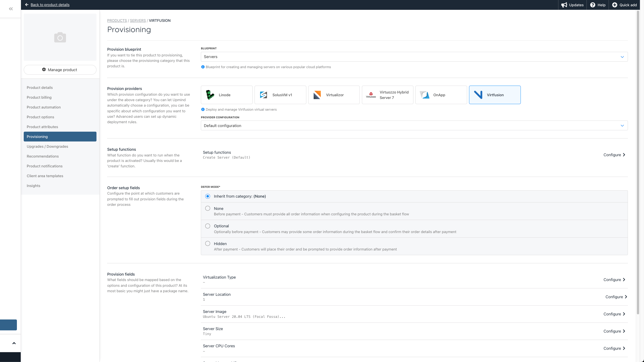Open the Blueprint Servers dropdown
This screenshot has width=644, height=362.
[414, 57]
